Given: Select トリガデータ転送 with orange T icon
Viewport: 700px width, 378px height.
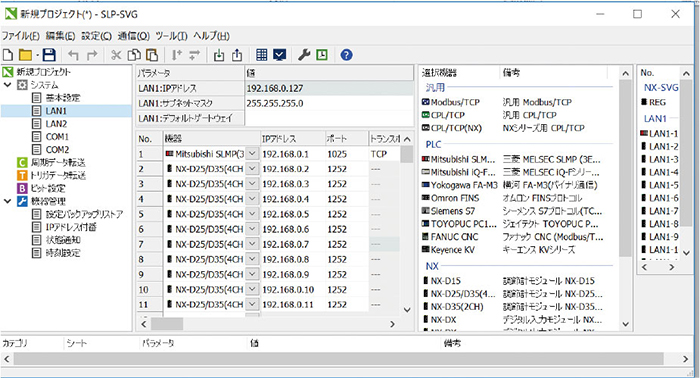Looking at the screenshot, I should tap(50, 175).
